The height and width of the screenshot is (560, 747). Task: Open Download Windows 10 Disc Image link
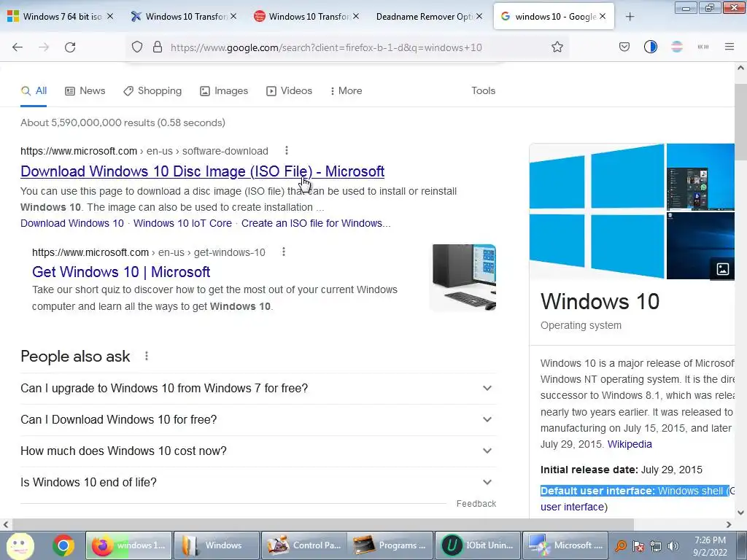tap(203, 171)
